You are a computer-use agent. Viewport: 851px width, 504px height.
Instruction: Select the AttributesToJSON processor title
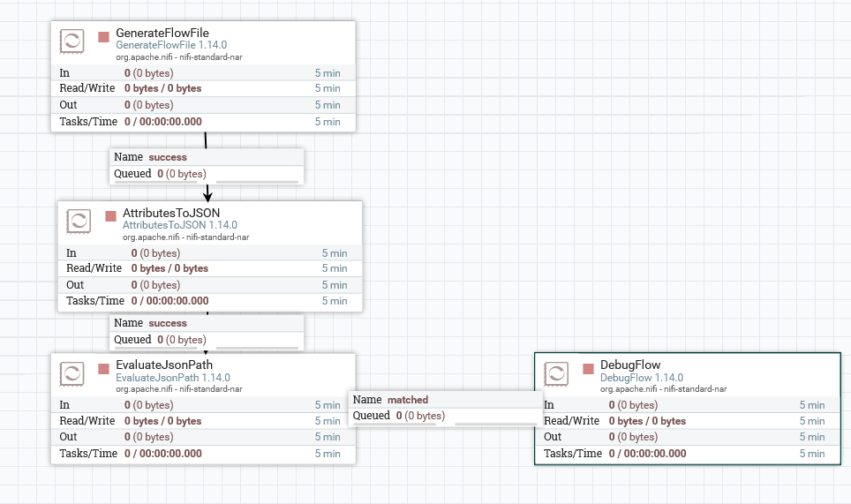tap(171, 213)
